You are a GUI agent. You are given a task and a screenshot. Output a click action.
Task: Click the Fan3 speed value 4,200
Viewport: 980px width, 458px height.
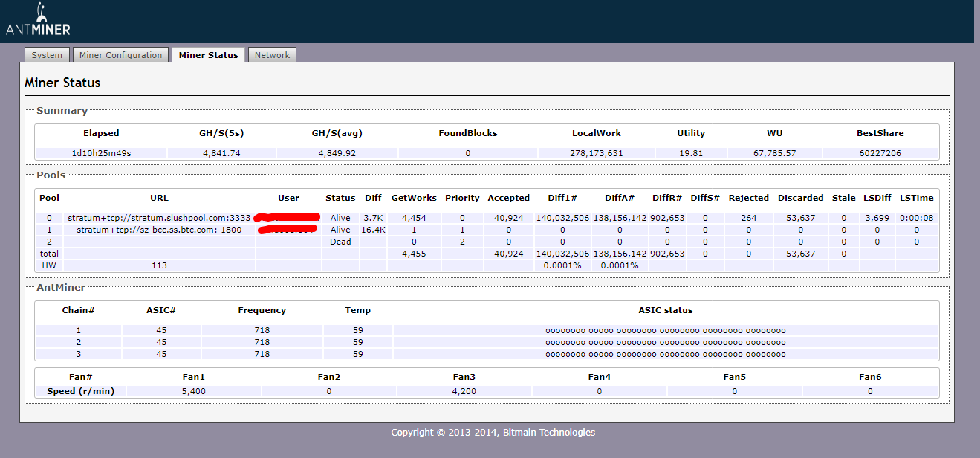(464, 391)
